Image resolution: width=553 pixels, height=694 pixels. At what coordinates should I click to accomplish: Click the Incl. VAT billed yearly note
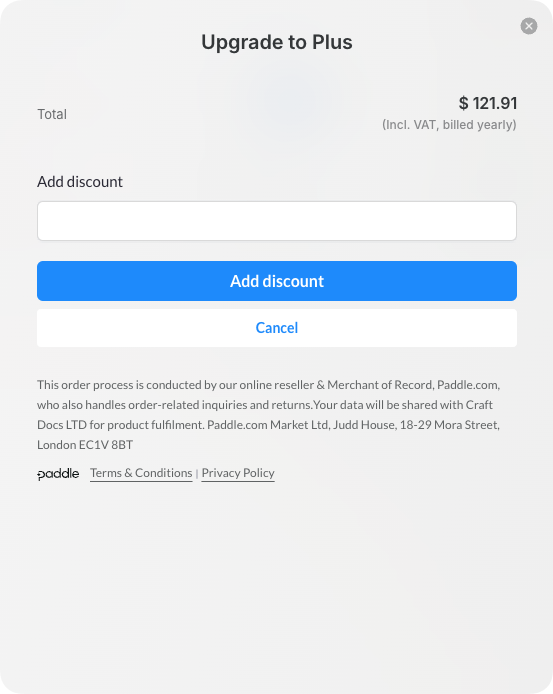pos(449,125)
